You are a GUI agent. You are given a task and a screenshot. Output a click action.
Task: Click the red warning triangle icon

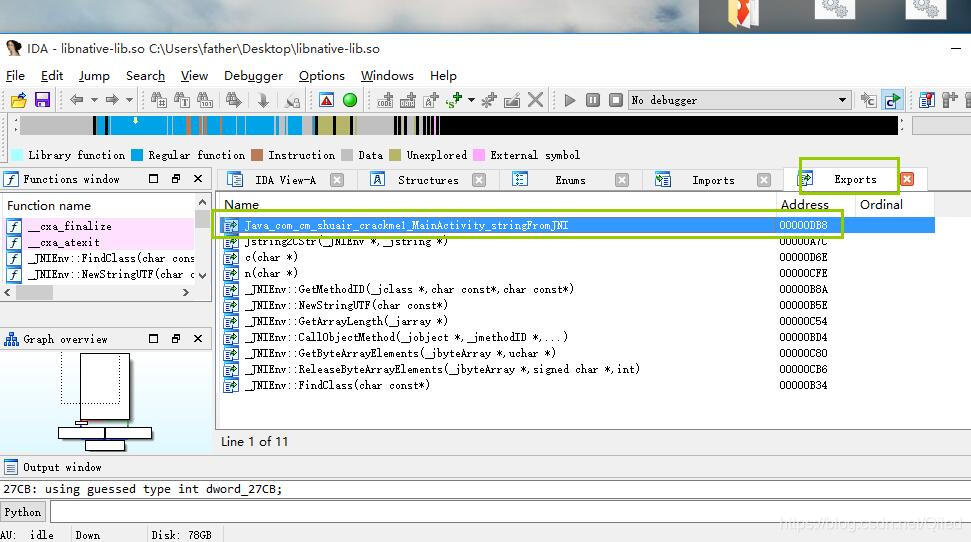(x=326, y=100)
